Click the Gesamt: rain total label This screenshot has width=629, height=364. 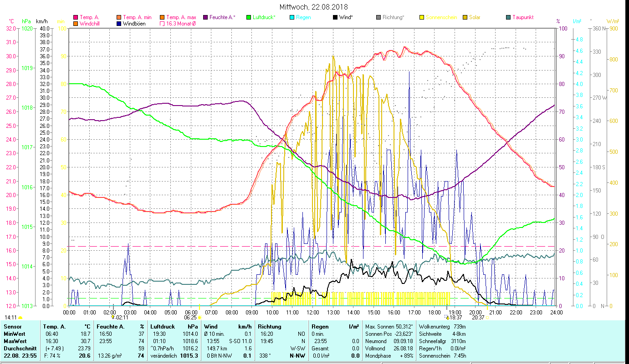[x=320, y=349]
